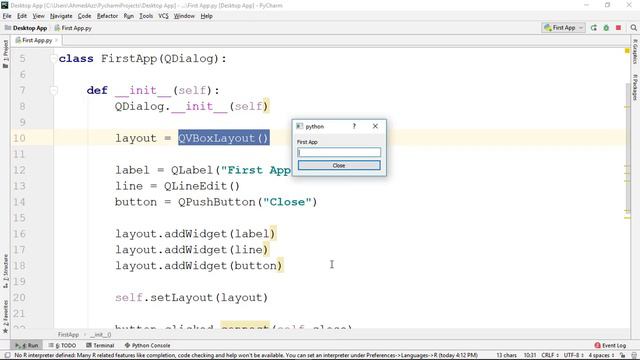The image size is (640, 360).
Task: Open the Run menu
Action: point(129,16)
